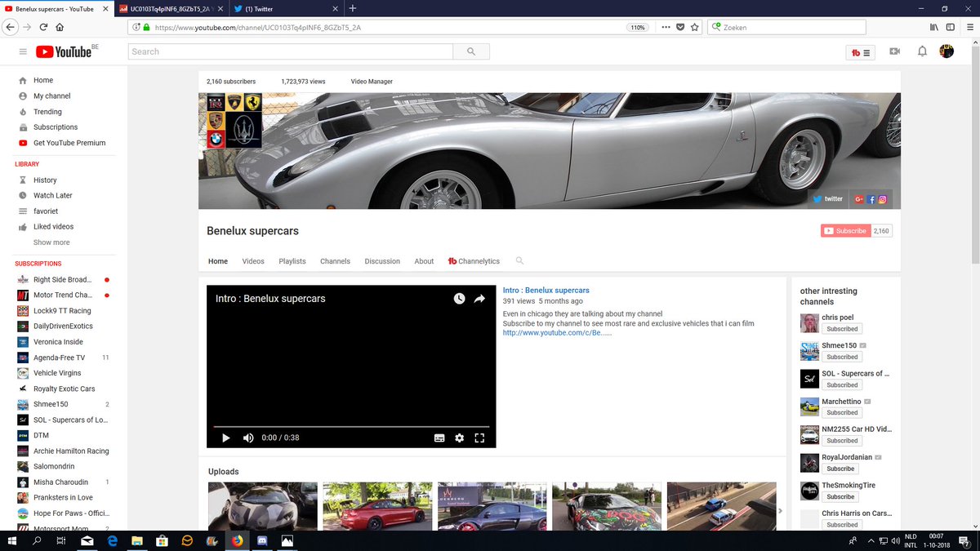Open a new browser tab
Image resolution: width=980 pixels, height=551 pixels.
tap(352, 8)
